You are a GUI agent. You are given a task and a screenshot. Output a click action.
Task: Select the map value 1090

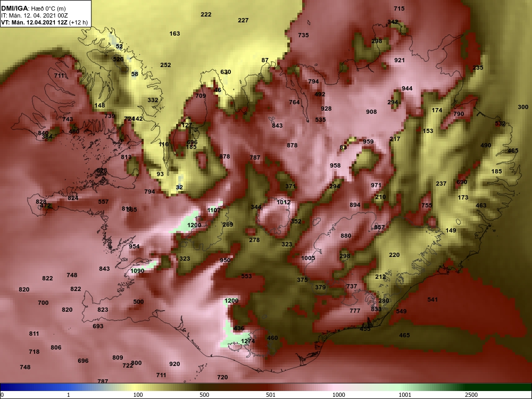click(x=137, y=270)
